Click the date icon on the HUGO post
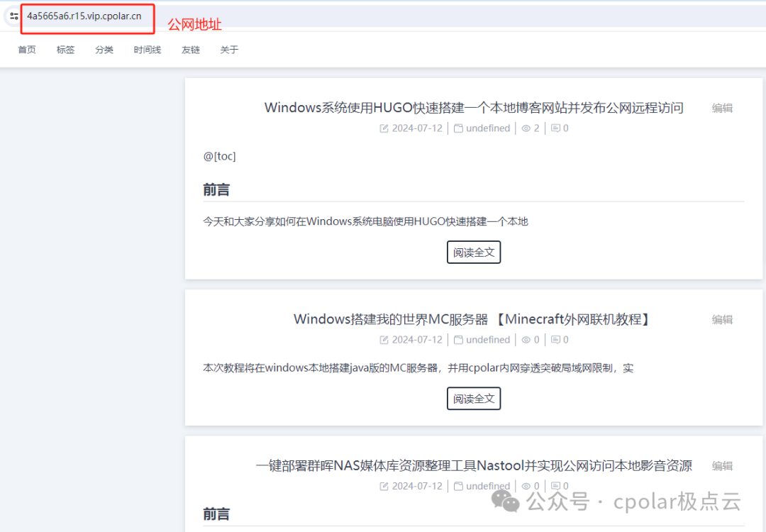Viewport: 766px width, 532px height. (x=384, y=128)
